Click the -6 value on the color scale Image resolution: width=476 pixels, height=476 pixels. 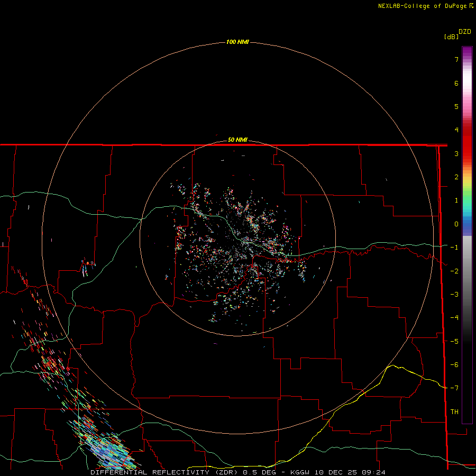(x=454, y=365)
